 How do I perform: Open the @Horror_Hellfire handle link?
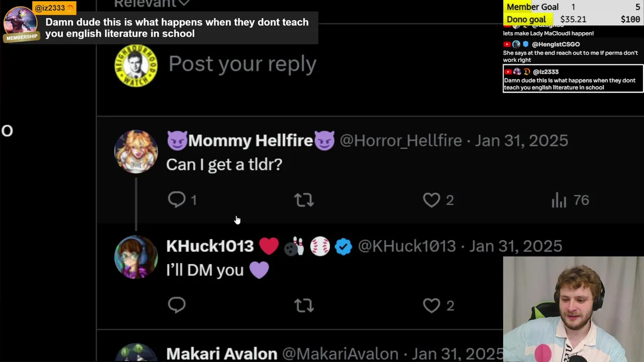400,141
